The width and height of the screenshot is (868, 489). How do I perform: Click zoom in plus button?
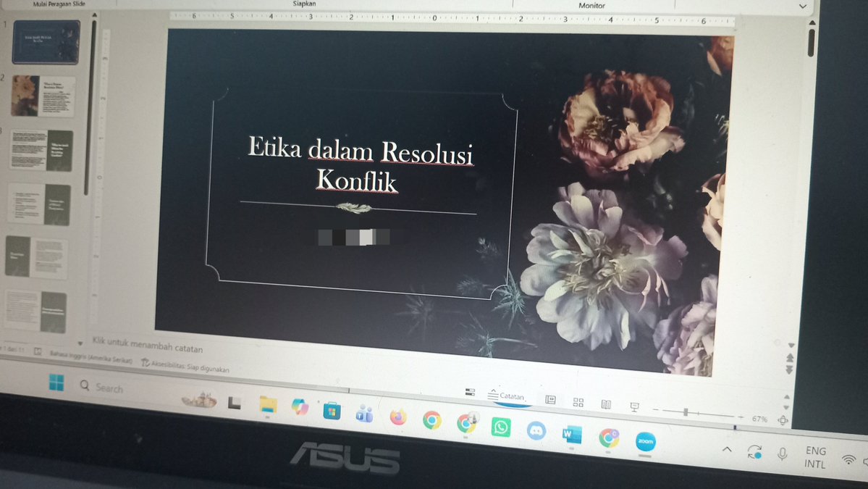[x=740, y=417]
